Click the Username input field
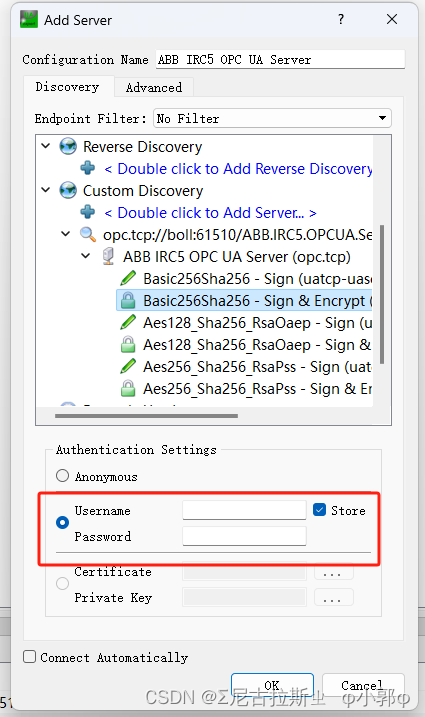 pyautogui.click(x=244, y=510)
